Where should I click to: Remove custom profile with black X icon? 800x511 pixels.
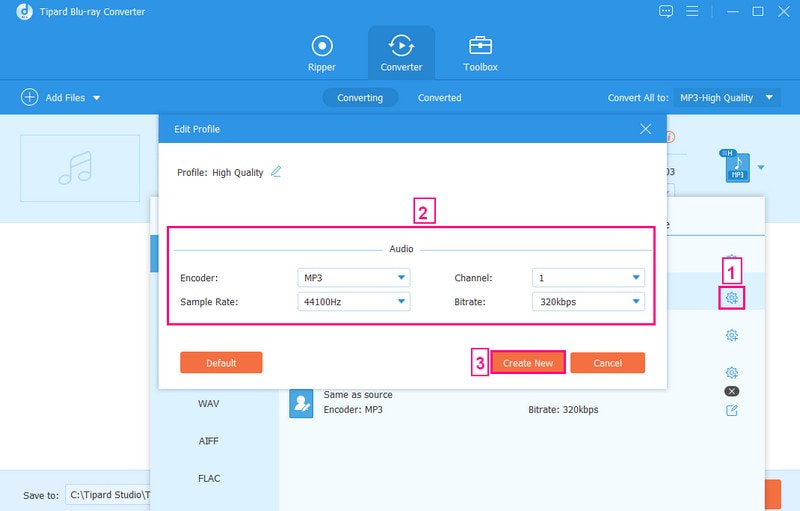pos(732,391)
